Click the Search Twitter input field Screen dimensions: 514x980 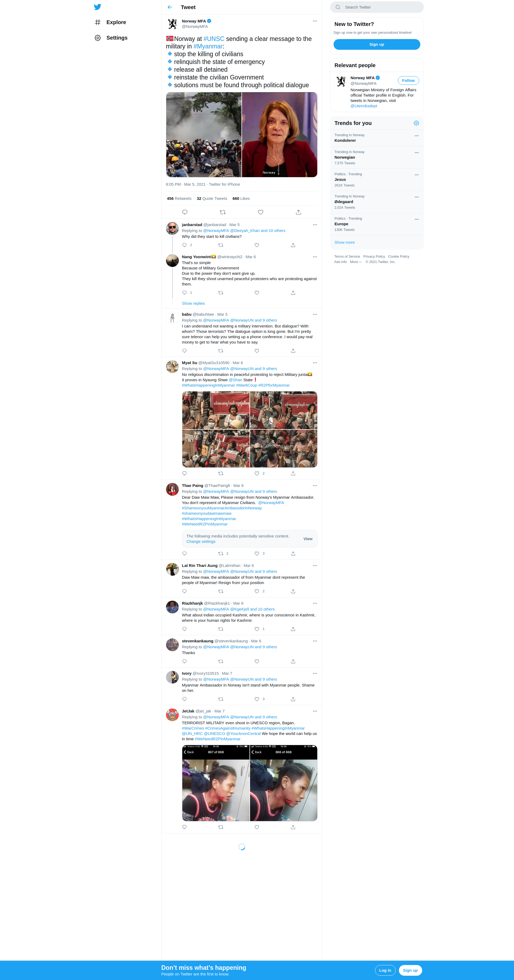(x=377, y=7)
